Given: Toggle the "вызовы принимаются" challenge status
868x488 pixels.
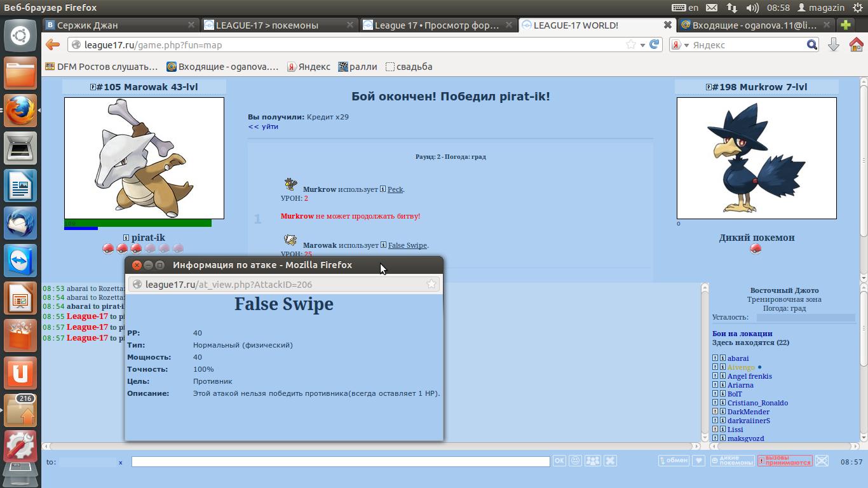Looking at the screenshot, I should pos(785,461).
